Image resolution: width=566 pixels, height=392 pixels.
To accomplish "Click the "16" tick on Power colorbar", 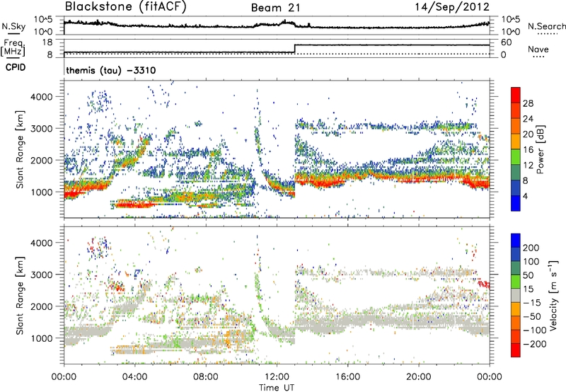I will pos(528,150).
